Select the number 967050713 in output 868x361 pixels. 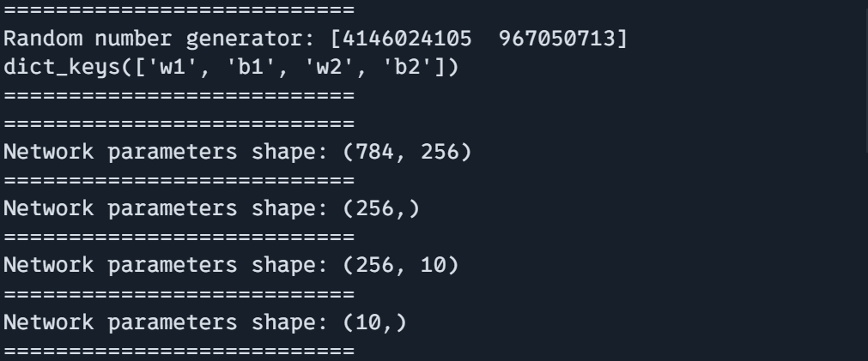[557, 39]
